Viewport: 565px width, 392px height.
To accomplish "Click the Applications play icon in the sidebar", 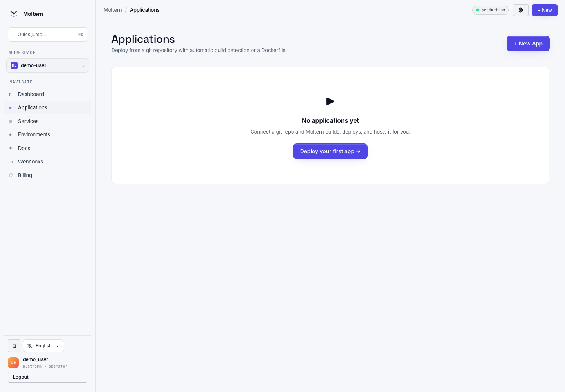I will [x=10, y=108].
